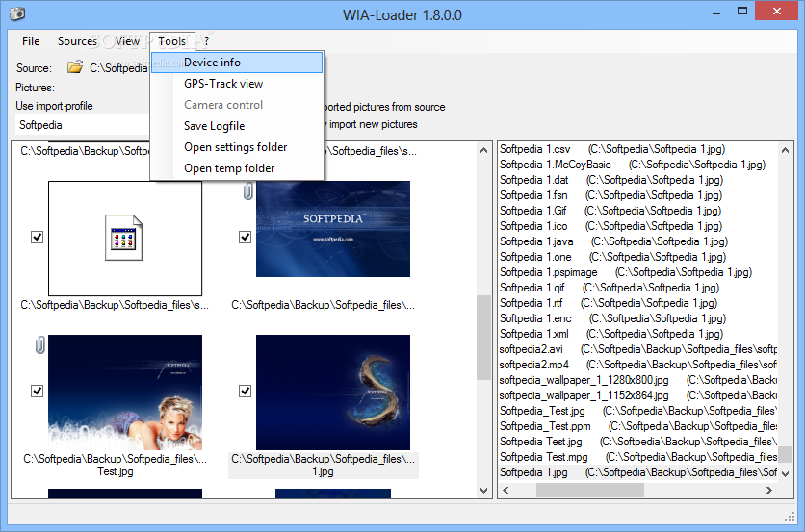Image resolution: width=805 pixels, height=532 pixels.
Task: Select softpedia2.mp4 in the file list
Action: [x=638, y=365]
